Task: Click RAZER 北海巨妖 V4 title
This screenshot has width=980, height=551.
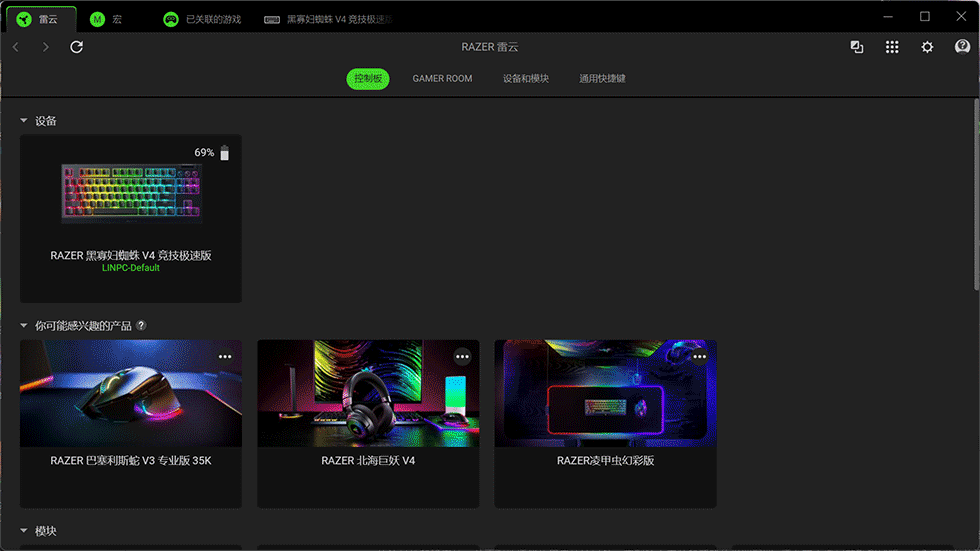Action: [x=368, y=460]
